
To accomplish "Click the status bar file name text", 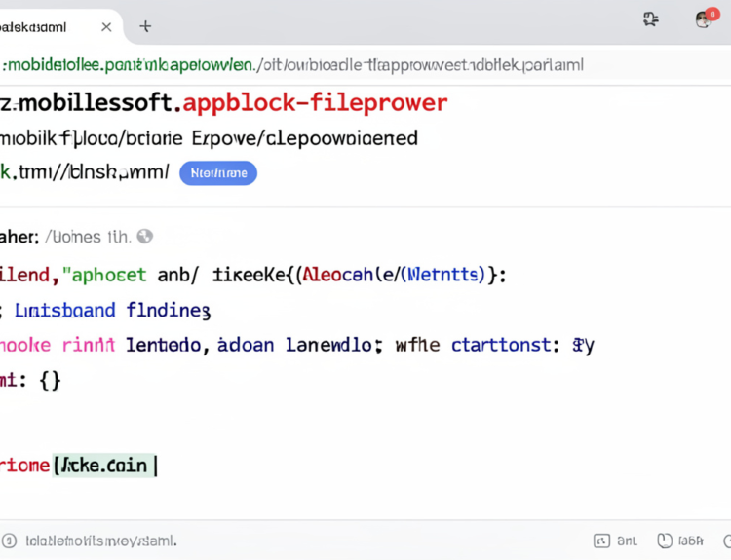I will [x=101, y=541].
